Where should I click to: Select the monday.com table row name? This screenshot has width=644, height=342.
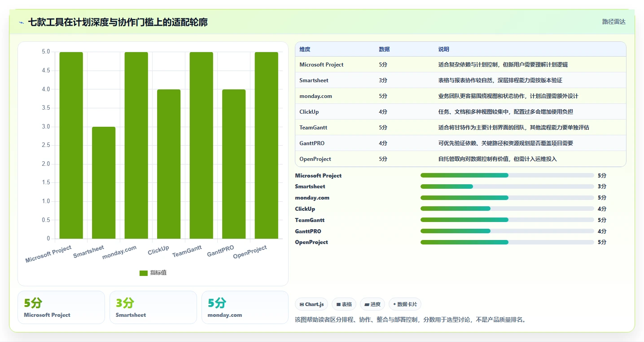[x=315, y=96]
